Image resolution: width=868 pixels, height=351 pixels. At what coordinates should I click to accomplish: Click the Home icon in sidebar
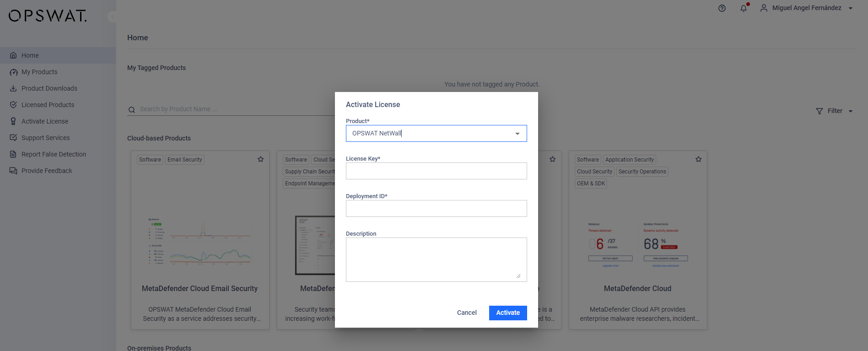[13, 55]
